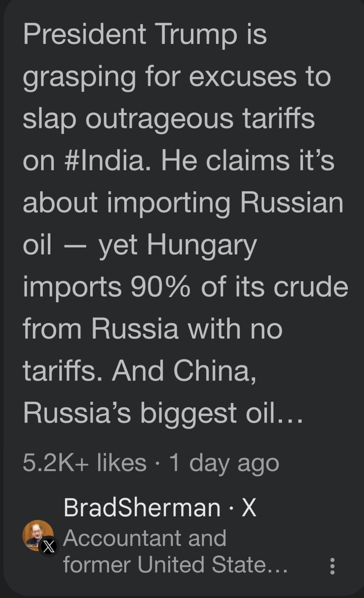Image resolution: width=364 pixels, height=598 pixels.
Task: Open the three-dot more options menu
Action: (x=332, y=566)
